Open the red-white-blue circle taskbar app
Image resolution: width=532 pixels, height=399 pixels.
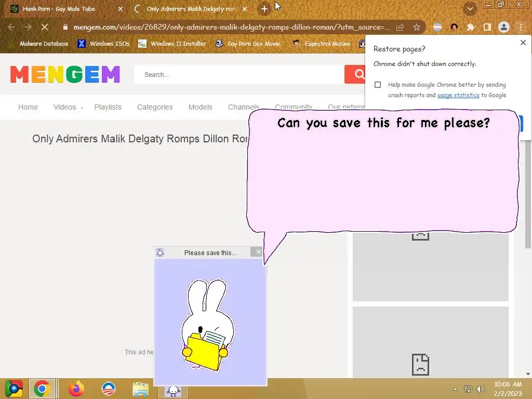109,389
